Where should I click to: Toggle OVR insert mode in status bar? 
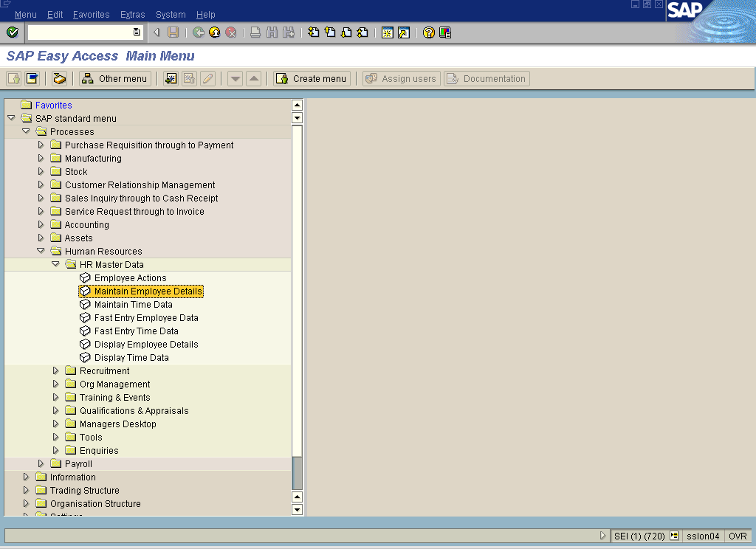pyautogui.click(x=738, y=536)
